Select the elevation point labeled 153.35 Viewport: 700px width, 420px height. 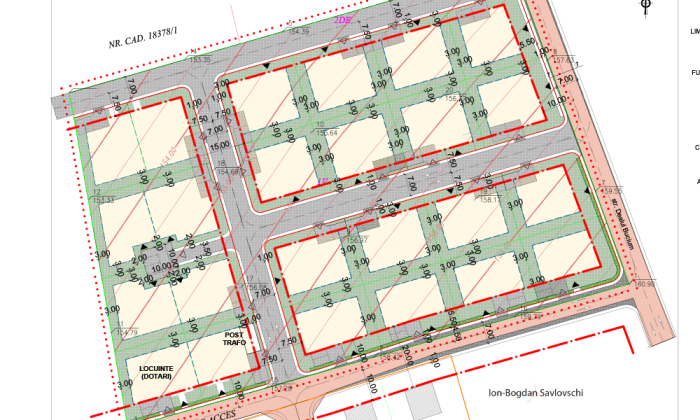click(200, 59)
